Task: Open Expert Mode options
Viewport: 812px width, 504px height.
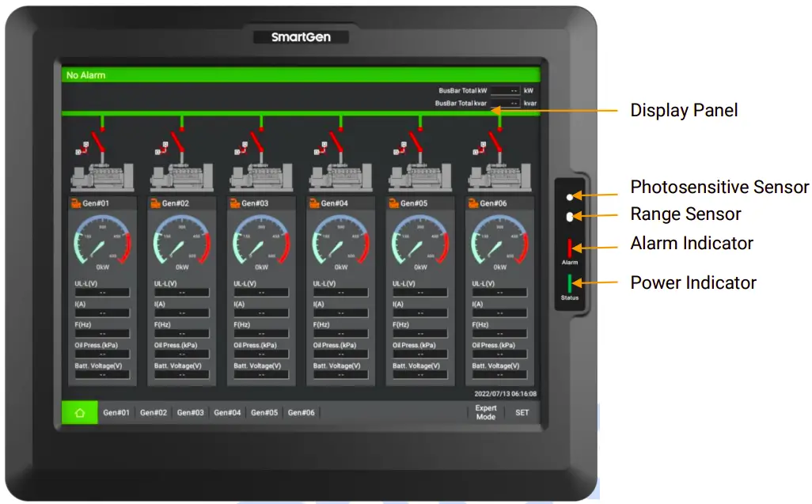Action: point(485,411)
